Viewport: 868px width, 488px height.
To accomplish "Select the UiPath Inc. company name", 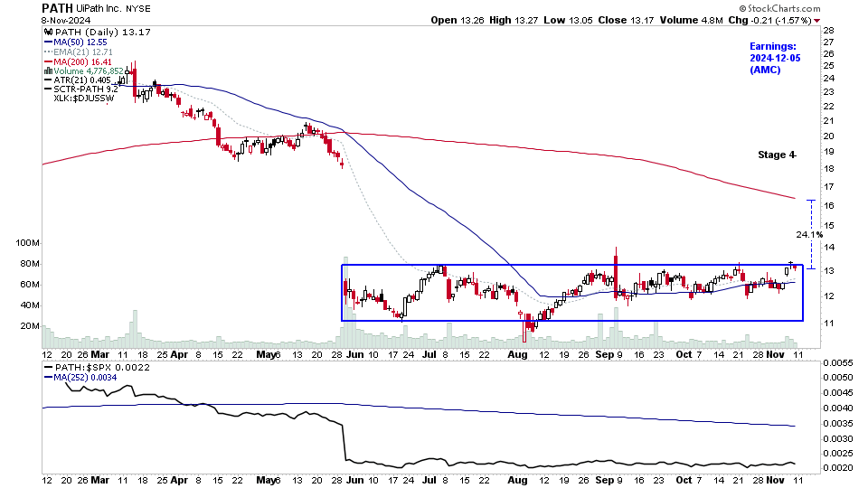I will click(99, 9).
